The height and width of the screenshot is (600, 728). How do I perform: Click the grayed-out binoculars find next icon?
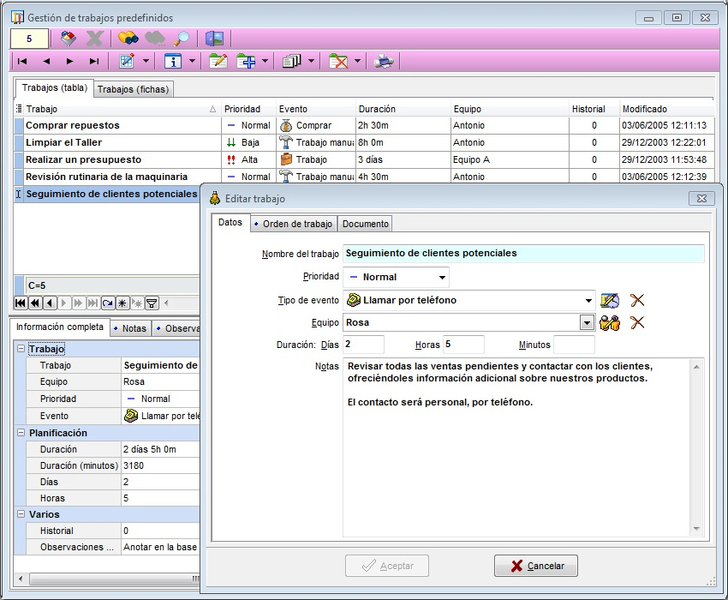click(155, 38)
